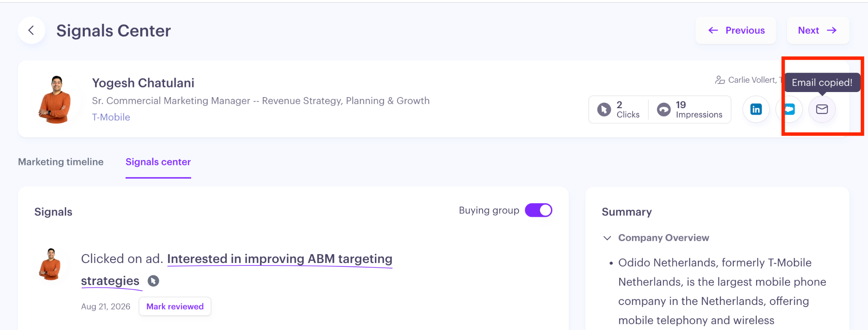Go to the Previous contact
The width and height of the screenshot is (868, 330).
[x=736, y=31]
